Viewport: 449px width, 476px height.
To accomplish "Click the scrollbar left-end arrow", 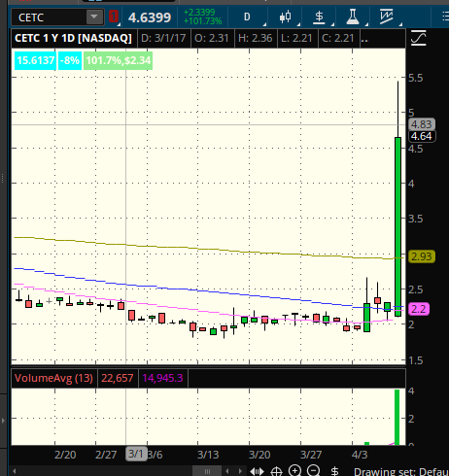I will (14, 471).
